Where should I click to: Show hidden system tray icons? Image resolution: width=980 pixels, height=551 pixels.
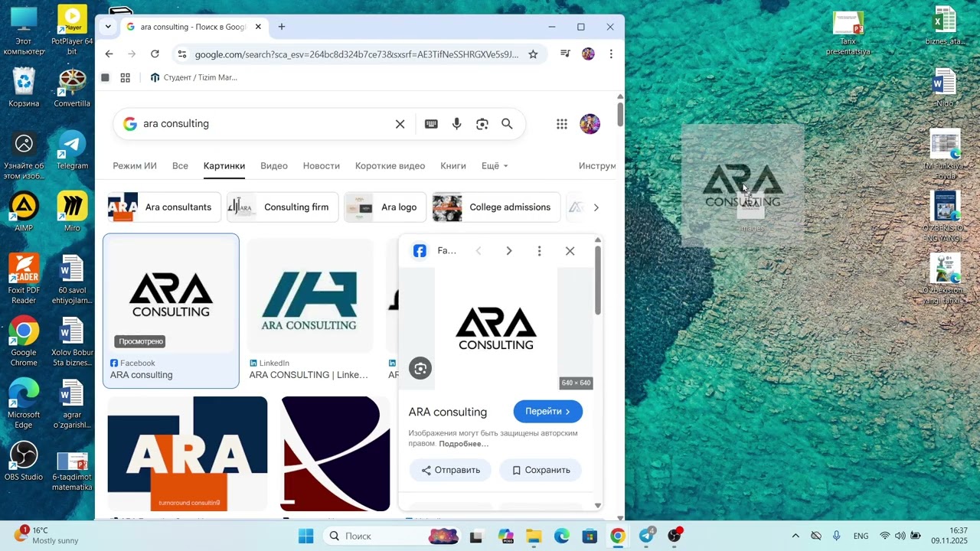tap(795, 536)
